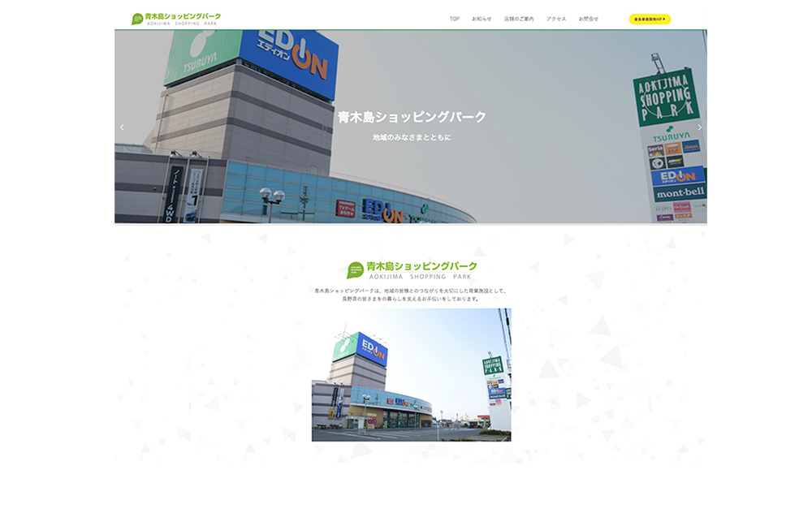This screenshot has height=513, width=812.
Task: Go to previous slide with left arrow
Action: point(123,127)
